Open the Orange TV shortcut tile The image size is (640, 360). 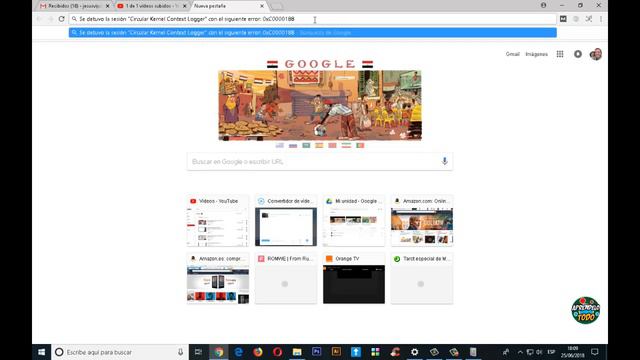coord(354,278)
